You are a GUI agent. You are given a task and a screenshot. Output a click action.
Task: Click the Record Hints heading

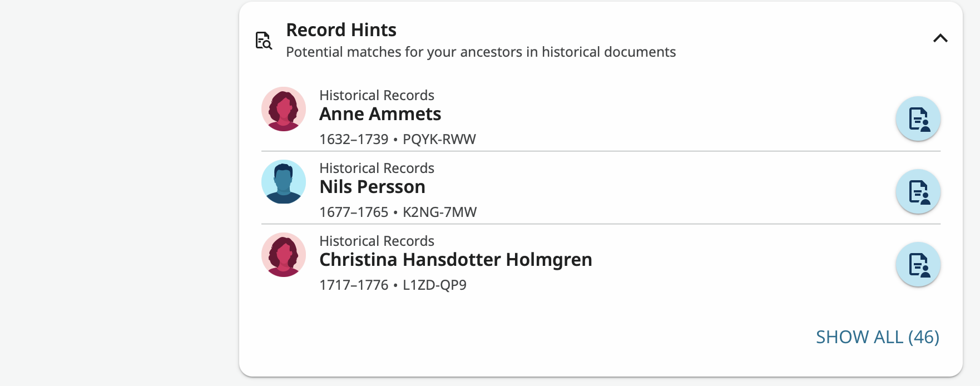(341, 30)
